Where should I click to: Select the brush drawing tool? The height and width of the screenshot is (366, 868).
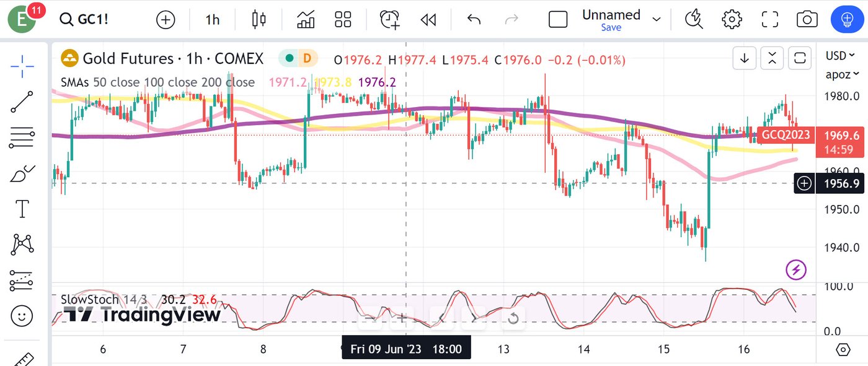point(22,174)
